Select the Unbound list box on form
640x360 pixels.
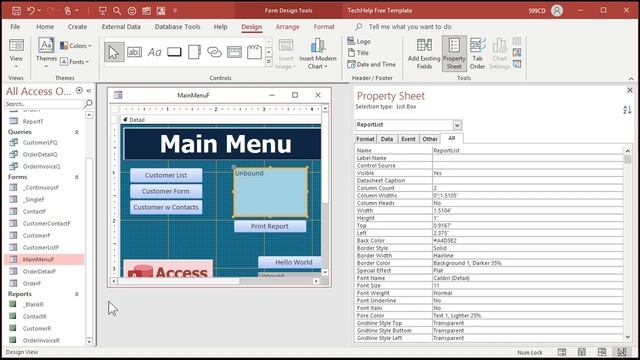tap(270, 192)
